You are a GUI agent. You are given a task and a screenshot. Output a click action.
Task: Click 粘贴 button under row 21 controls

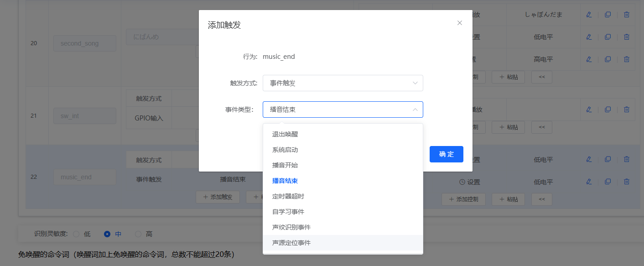[508, 127]
